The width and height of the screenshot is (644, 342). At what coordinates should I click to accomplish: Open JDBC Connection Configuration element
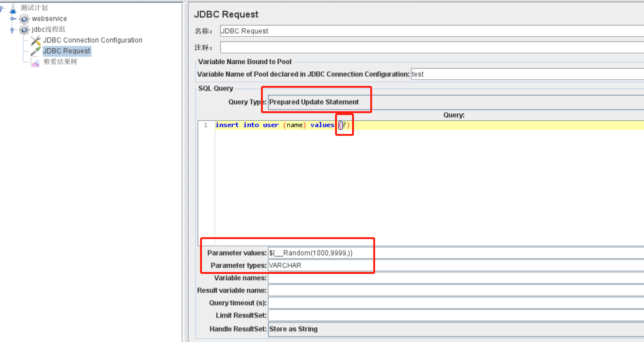(93, 40)
